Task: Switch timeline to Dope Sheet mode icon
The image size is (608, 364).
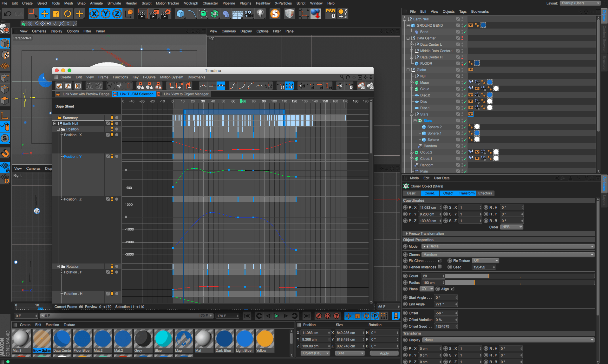Action: (x=59, y=86)
